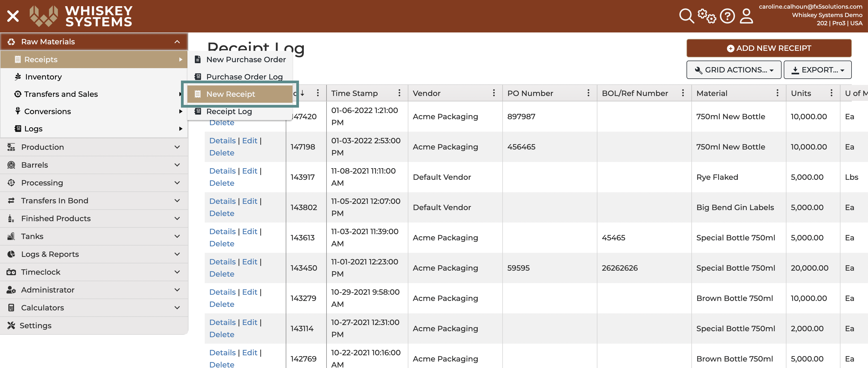The width and height of the screenshot is (868, 368).
Task: Click the Time Stamp column menu dots
Action: pos(399,93)
